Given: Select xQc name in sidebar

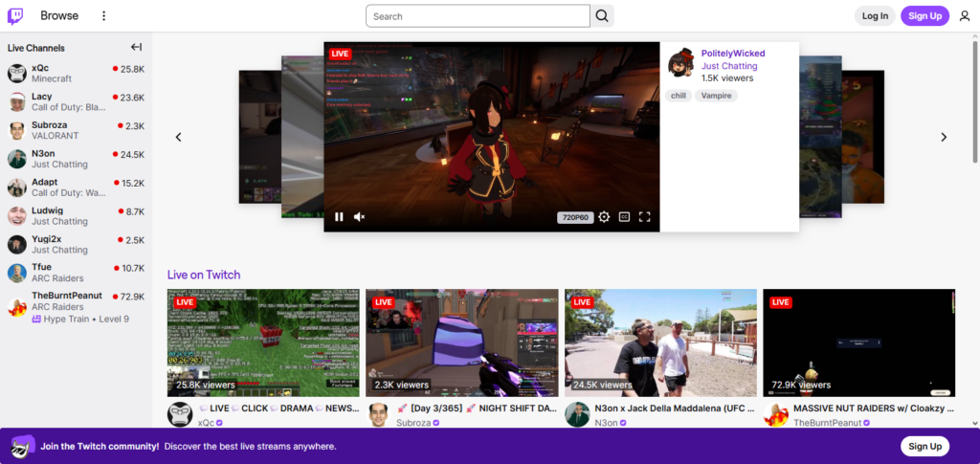Looking at the screenshot, I should point(40,68).
